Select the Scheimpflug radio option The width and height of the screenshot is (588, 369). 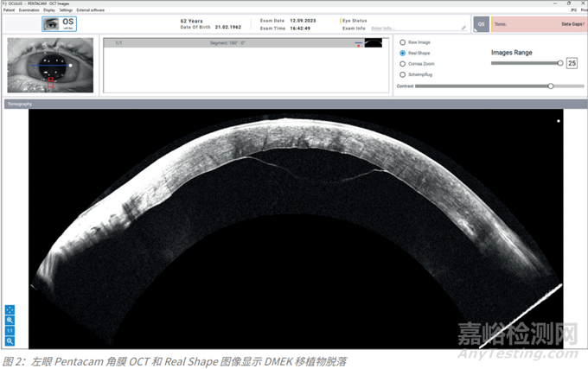coord(403,74)
